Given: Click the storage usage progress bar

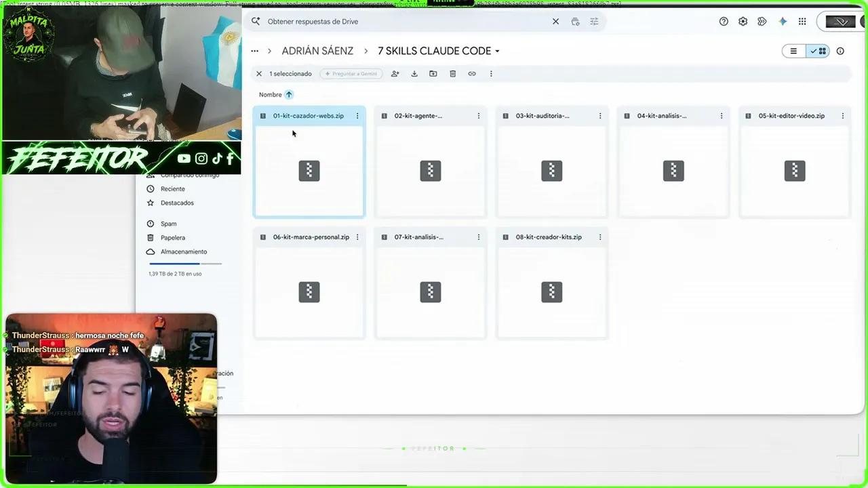Looking at the screenshot, I should pyautogui.click(x=185, y=264).
